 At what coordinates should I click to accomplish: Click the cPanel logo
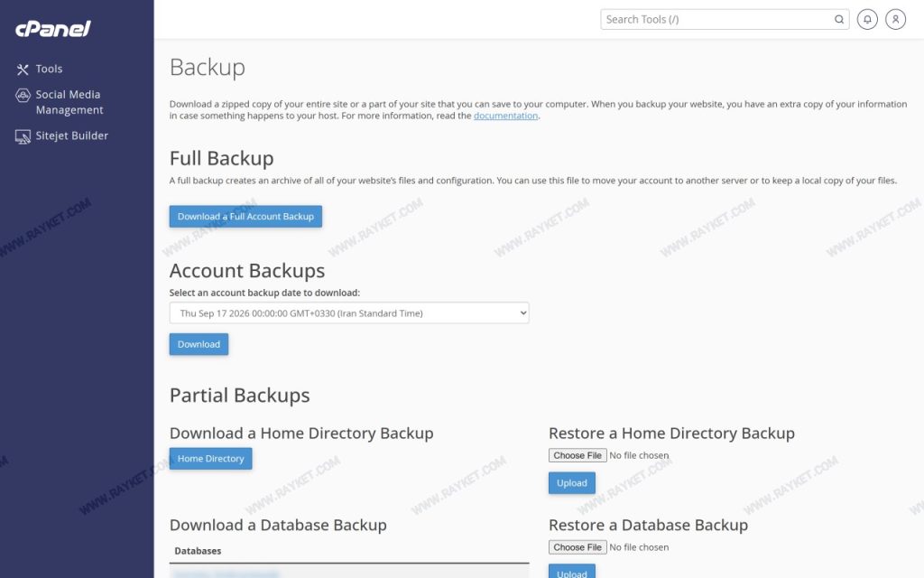point(53,28)
